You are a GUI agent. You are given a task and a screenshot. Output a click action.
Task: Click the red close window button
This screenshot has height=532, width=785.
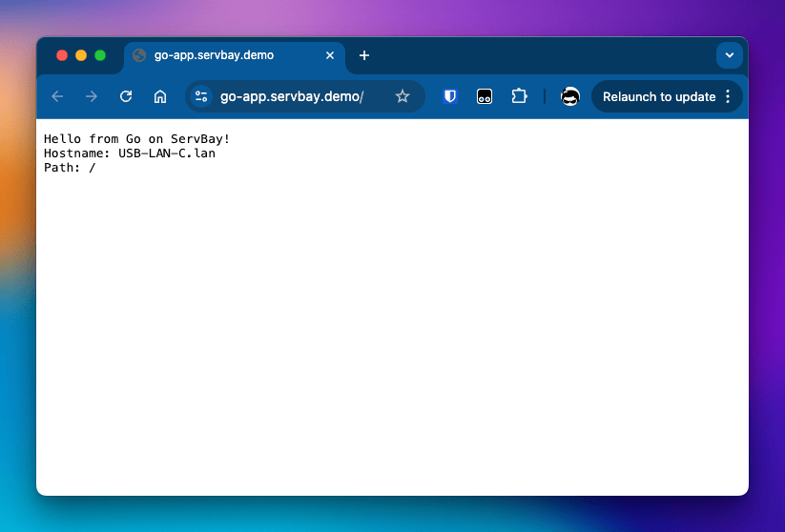(62, 55)
